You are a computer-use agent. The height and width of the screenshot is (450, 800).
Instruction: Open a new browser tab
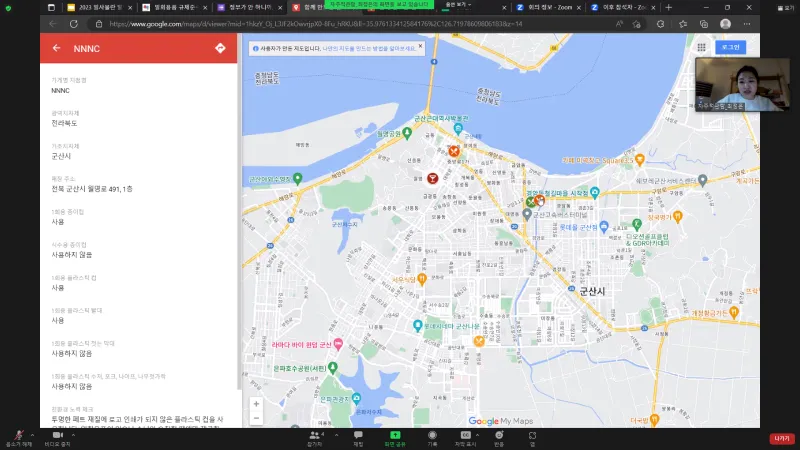[668, 8]
